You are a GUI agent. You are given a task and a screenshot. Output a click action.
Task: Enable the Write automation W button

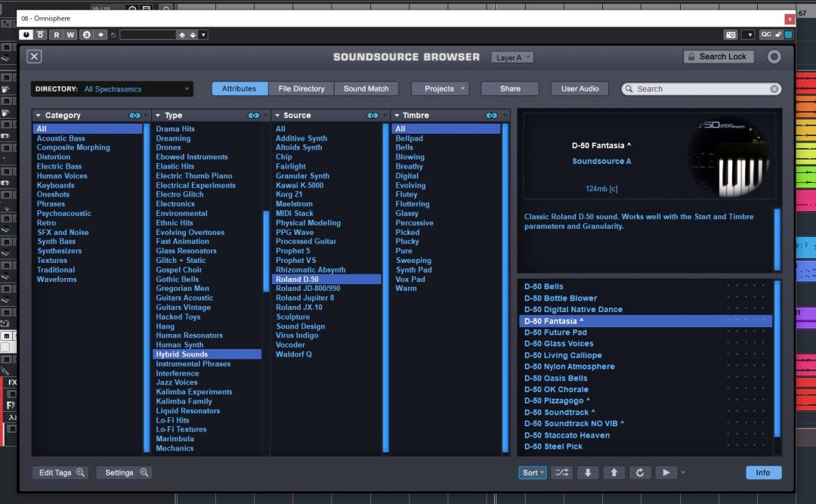tap(70, 35)
